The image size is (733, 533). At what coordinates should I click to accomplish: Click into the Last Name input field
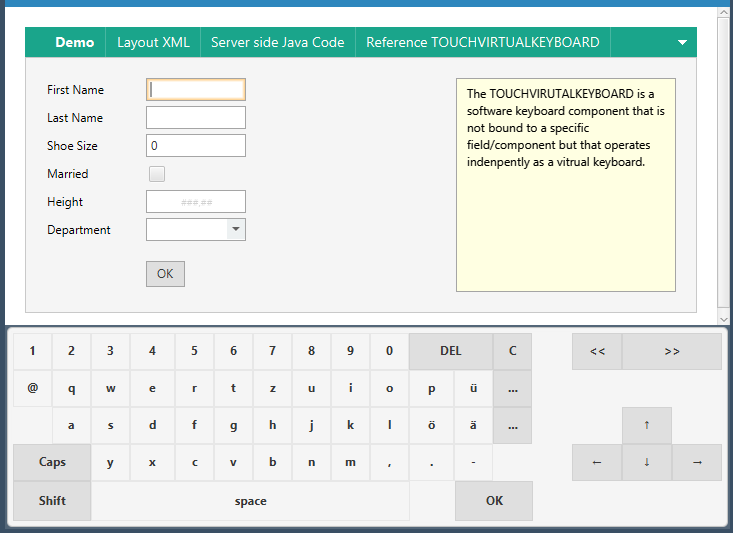[x=196, y=118]
